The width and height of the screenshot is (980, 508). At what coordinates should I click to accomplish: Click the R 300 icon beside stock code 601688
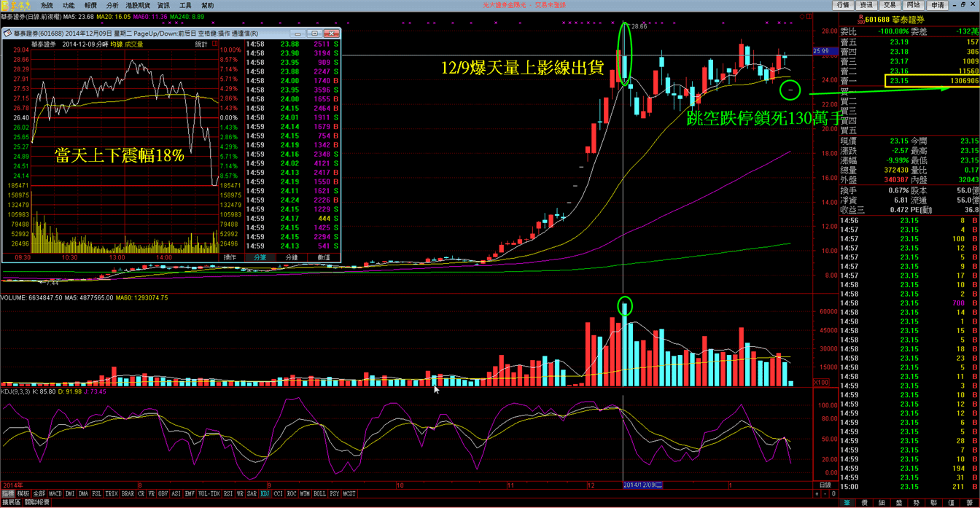(860, 20)
